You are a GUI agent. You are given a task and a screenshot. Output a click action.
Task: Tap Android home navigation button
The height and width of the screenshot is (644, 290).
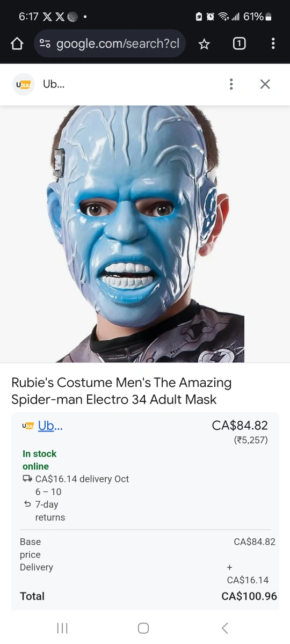143,628
